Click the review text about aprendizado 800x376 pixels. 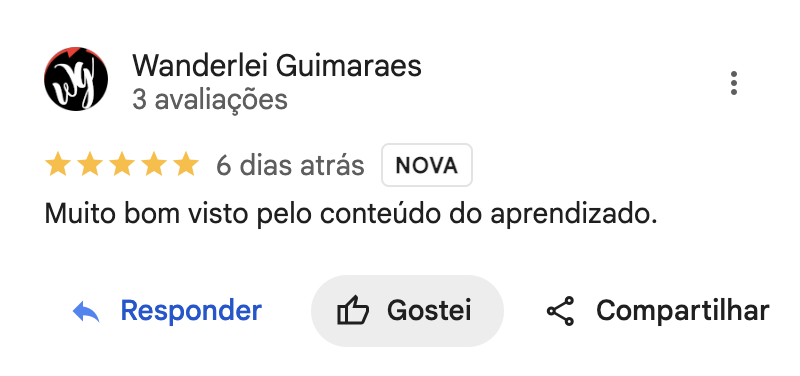(351, 215)
